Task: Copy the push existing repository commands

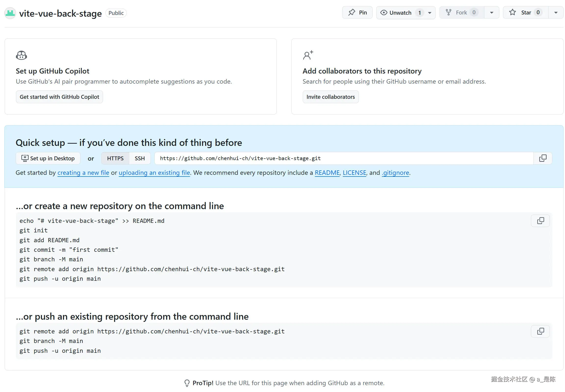Action: point(540,331)
